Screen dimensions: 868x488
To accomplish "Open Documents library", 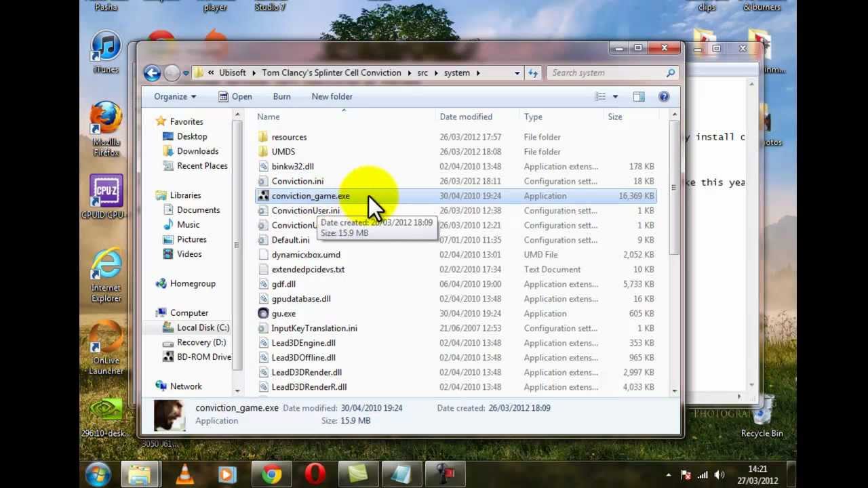I will 198,210.
